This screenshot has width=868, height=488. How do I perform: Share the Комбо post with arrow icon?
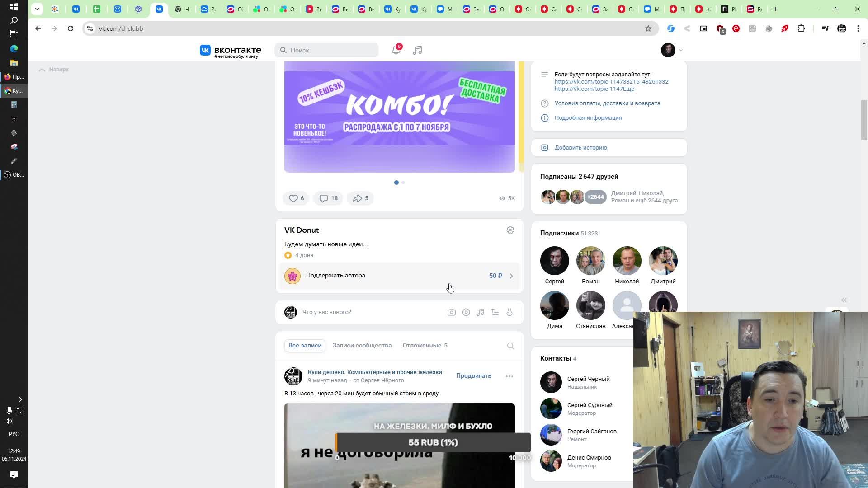(x=360, y=198)
